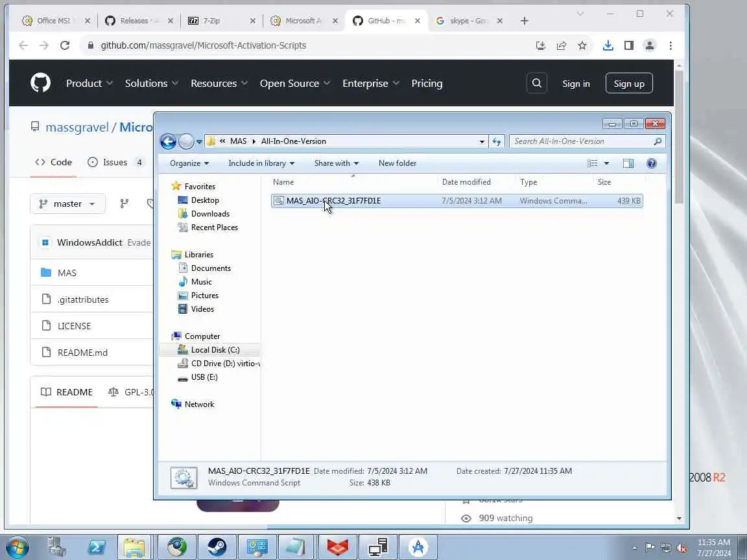Viewport: 747px width, 560px height.
Task: Open the MAS folder on GitHub
Action: 67,273
